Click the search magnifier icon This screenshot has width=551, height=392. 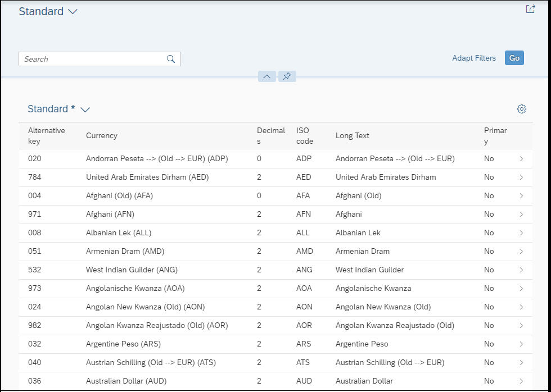click(x=171, y=59)
